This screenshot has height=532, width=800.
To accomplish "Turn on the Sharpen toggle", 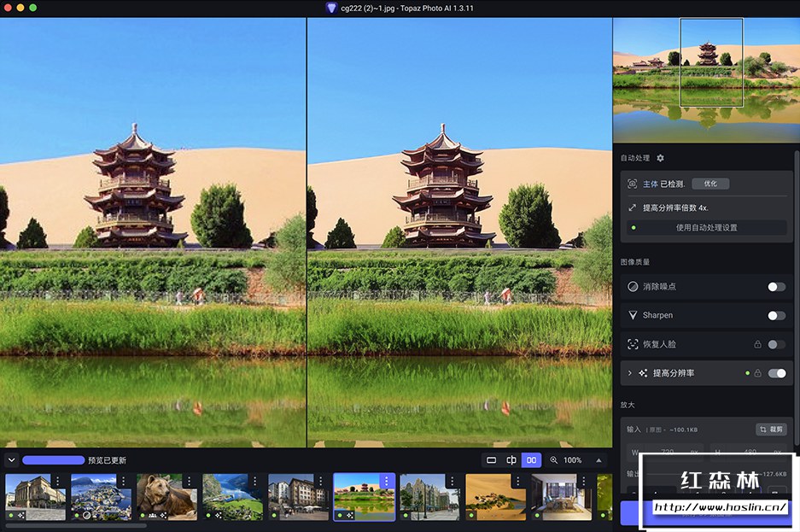I will (776, 315).
